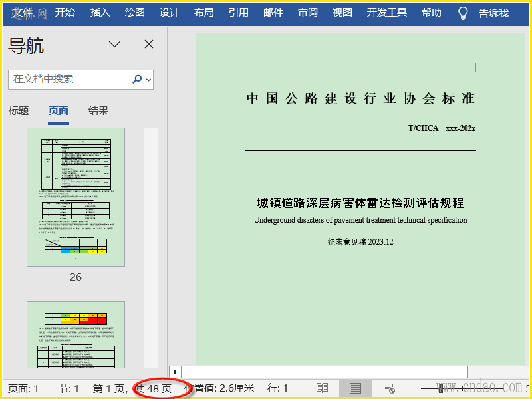Click the heading 中国公路建设行业协会标准
The height and width of the screenshot is (399, 532).
pyautogui.click(x=360, y=98)
